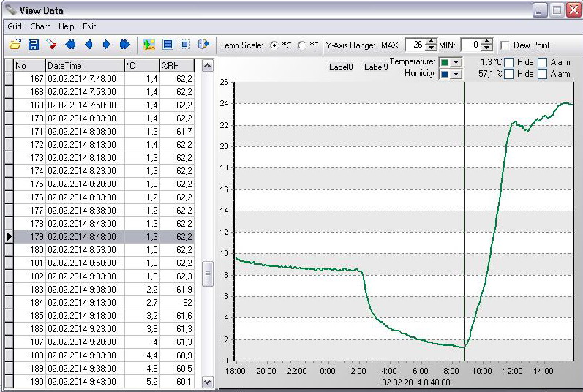
Task: Tick the humidity Alarm checkbox
Action: point(542,74)
